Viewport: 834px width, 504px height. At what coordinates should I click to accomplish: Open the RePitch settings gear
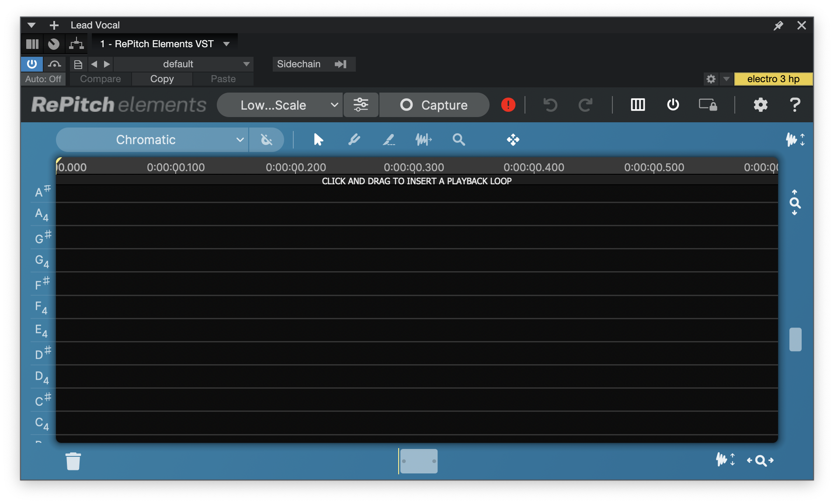click(x=760, y=105)
